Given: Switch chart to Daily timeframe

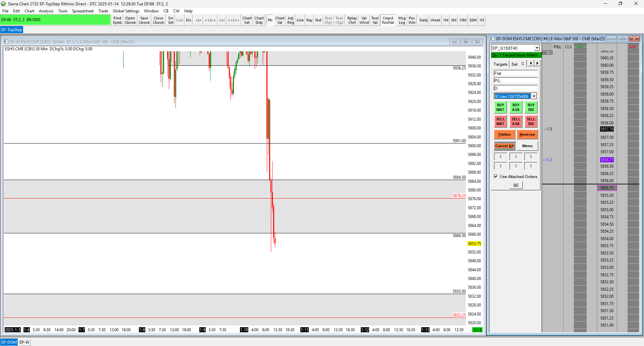Looking at the screenshot, I should [424, 20].
